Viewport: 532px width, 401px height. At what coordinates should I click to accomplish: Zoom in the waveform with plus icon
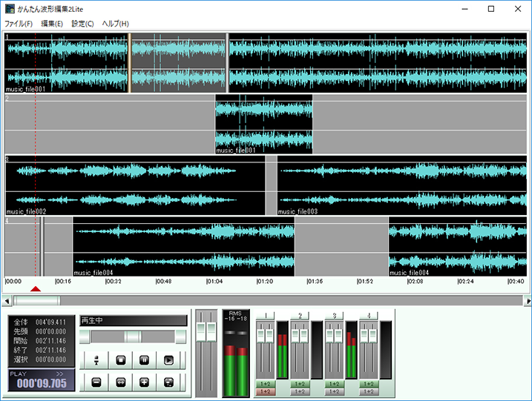[144, 382]
